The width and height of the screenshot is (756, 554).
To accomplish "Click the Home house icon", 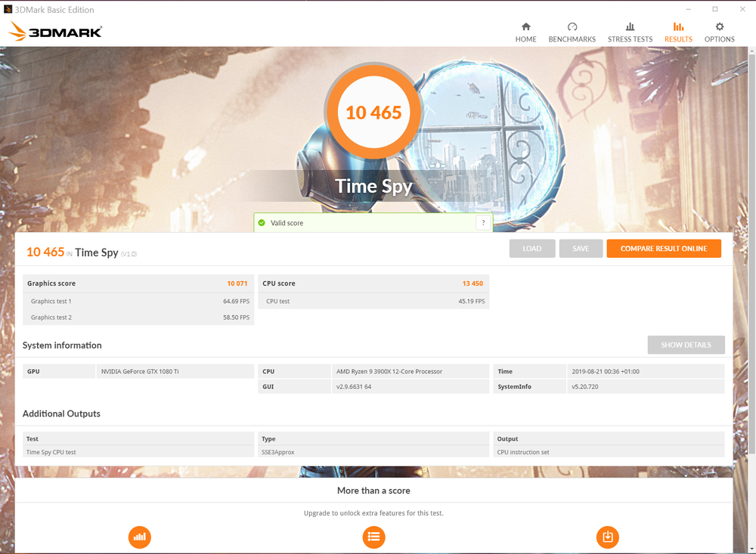I will (x=525, y=26).
